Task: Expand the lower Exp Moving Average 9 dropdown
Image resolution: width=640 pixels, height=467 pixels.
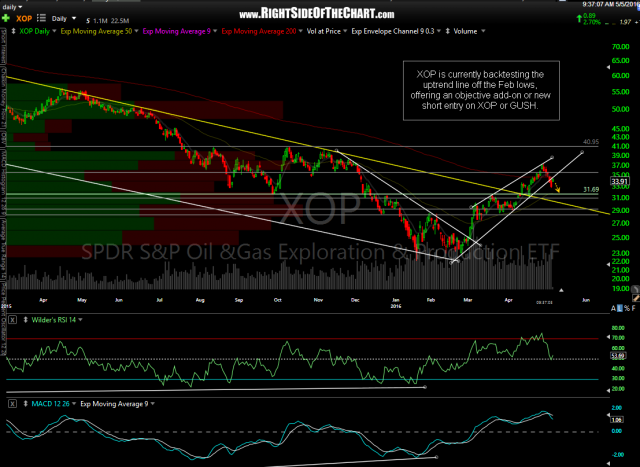Action: coord(153,404)
